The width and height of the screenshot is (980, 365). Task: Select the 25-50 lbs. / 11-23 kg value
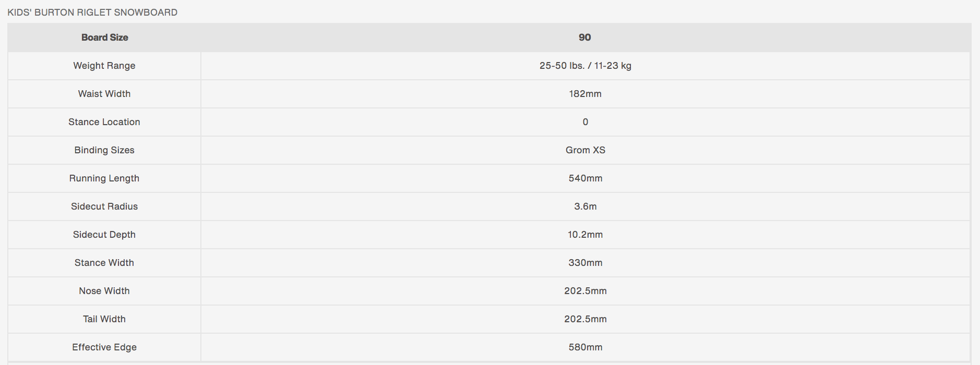pos(585,66)
